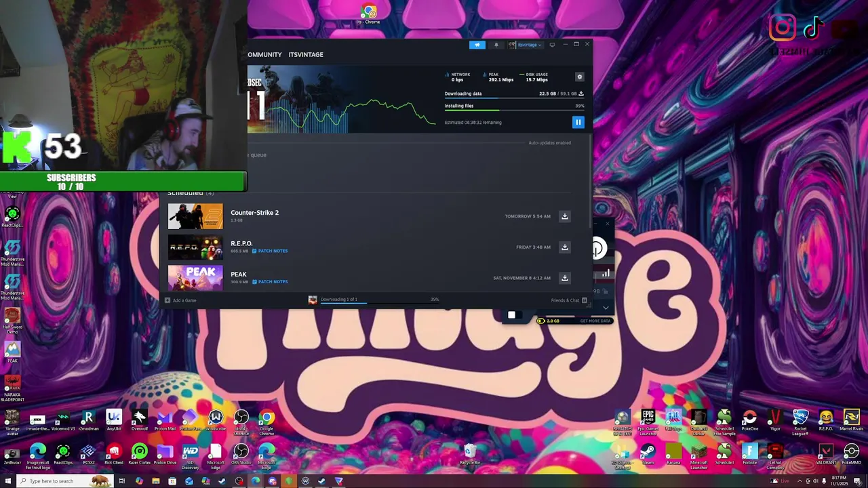868x488 pixels.
Task: Click Steam announcements megaphone icon
Action: coord(477,45)
